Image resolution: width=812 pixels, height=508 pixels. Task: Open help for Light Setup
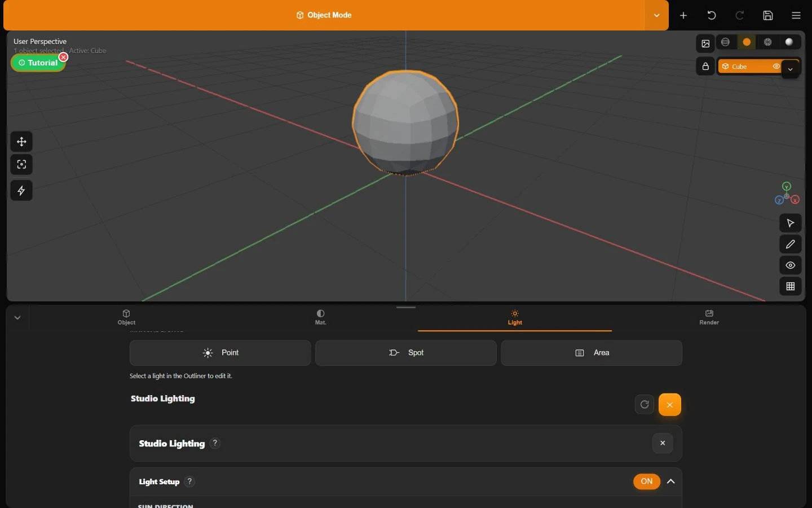click(x=190, y=481)
